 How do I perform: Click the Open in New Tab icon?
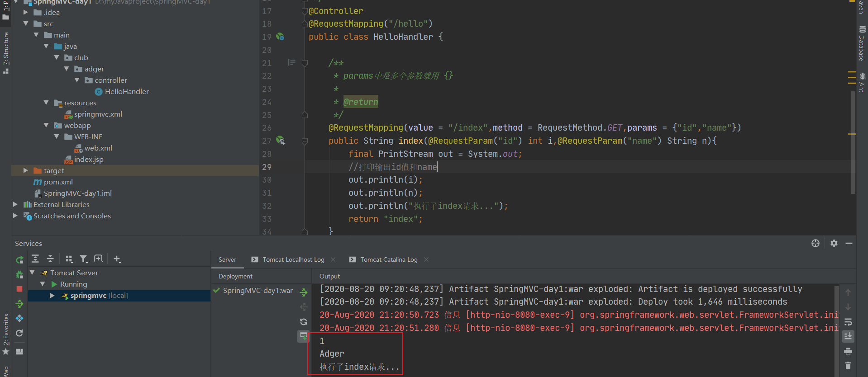[x=98, y=259]
